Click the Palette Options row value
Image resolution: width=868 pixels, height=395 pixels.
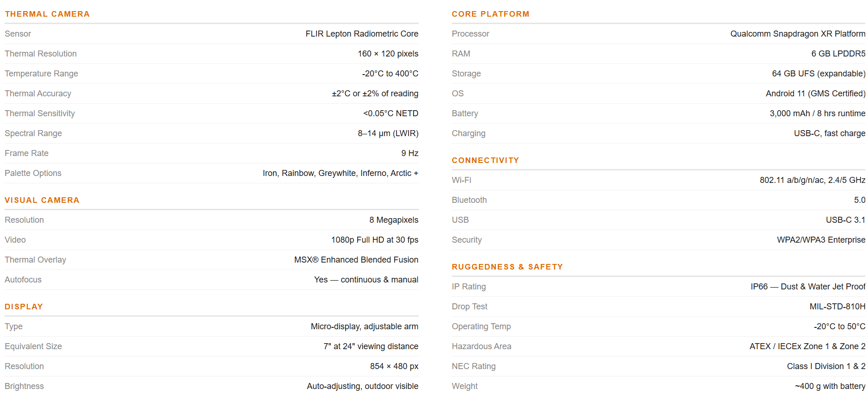point(341,173)
